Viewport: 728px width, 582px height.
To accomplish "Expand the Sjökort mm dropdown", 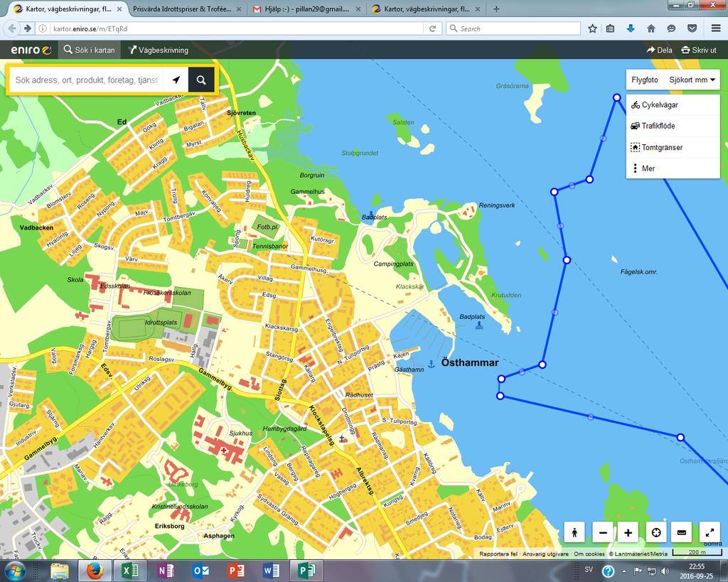I will point(692,80).
